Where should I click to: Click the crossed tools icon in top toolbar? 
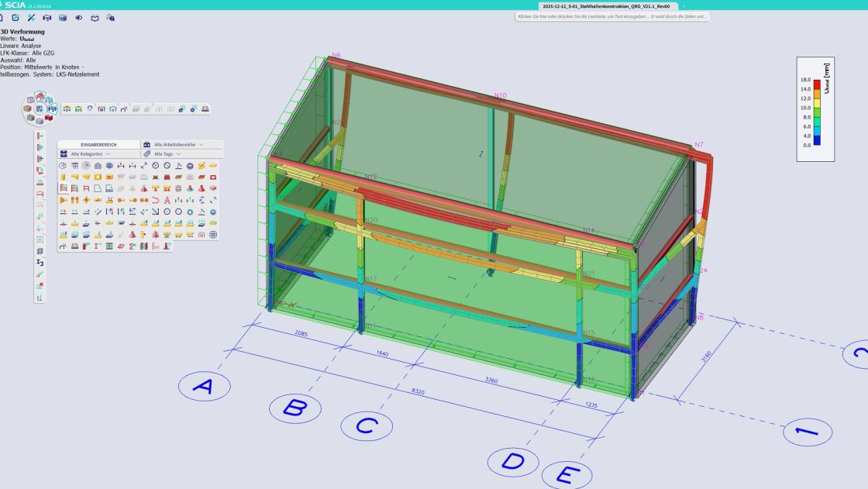pos(31,17)
